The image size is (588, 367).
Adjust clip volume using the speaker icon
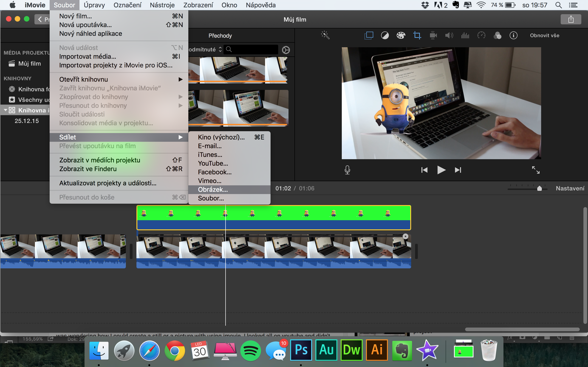click(x=449, y=35)
